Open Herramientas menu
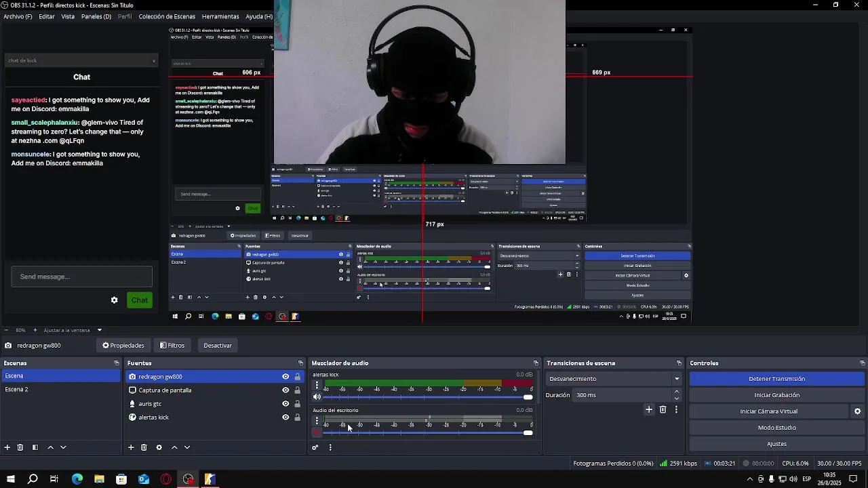Image resolution: width=868 pixels, height=488 pixels. (220, 16)
